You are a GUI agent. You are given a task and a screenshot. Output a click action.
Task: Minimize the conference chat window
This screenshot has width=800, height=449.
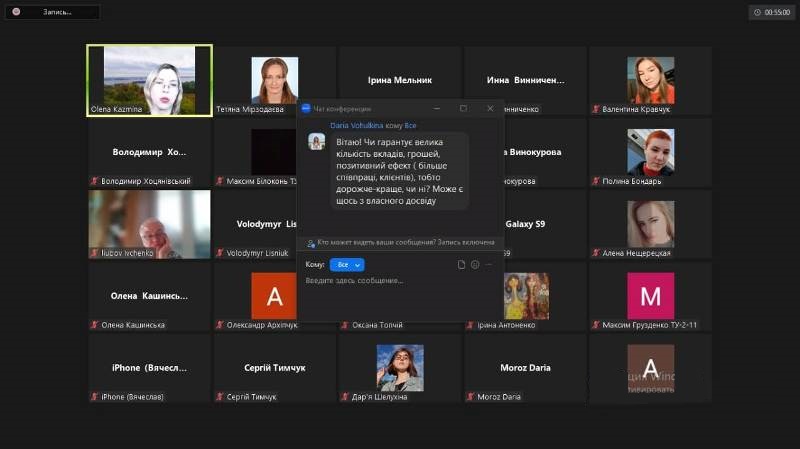437,108
